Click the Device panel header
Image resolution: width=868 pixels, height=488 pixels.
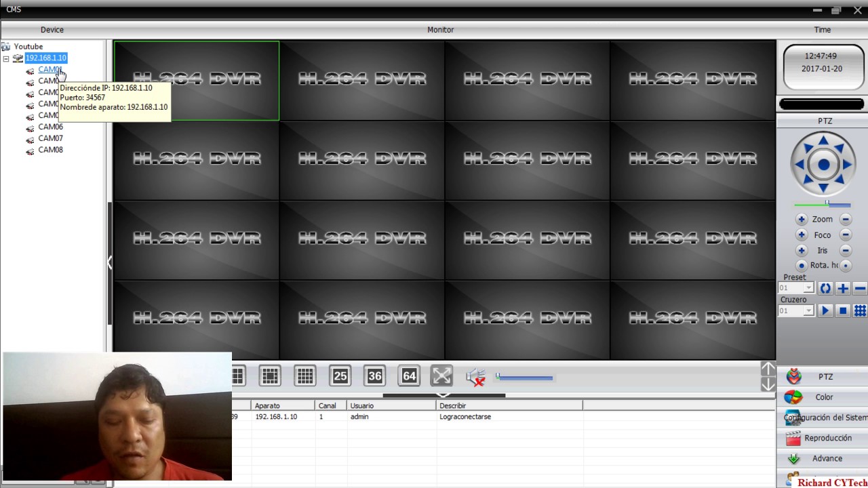click(52, 30)
